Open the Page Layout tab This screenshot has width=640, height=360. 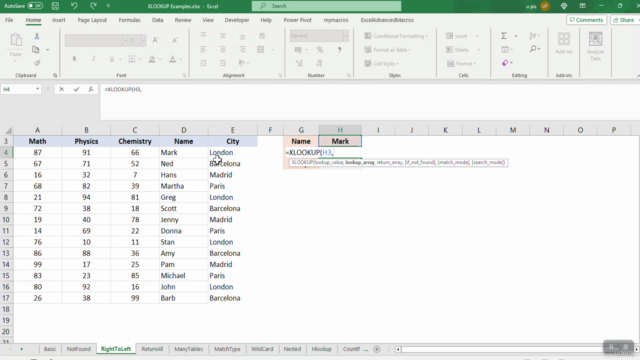tap(92, 20)
